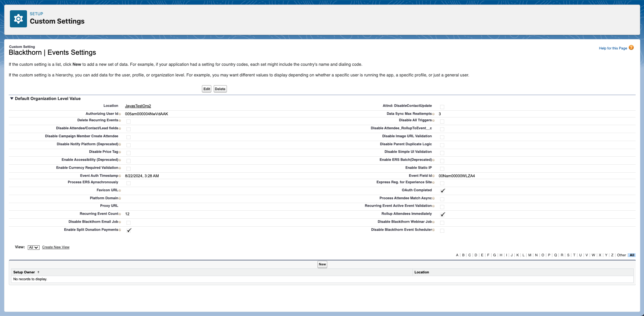
Task: Select the Event Field Id value 00Nam00000WLZA4
Action: tap(457, 176)
